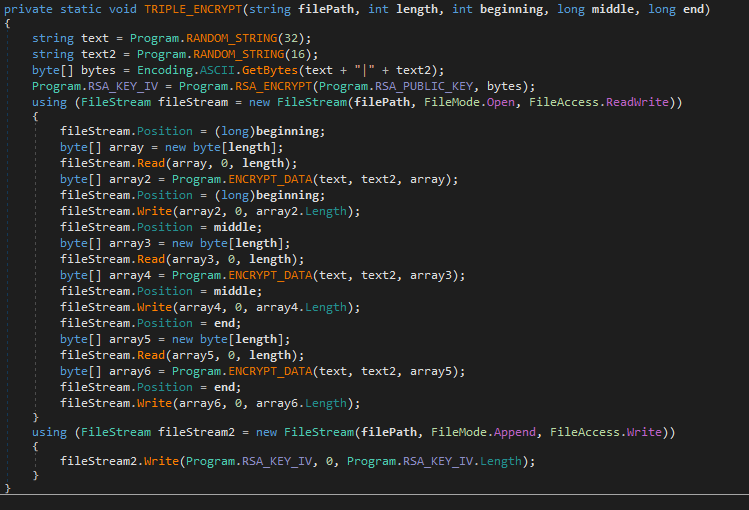This screenshot has height=510, width=749.
Task: Click 'Write' in Write(array2, 0, array2.Length)
Action: tap(154, 212)
